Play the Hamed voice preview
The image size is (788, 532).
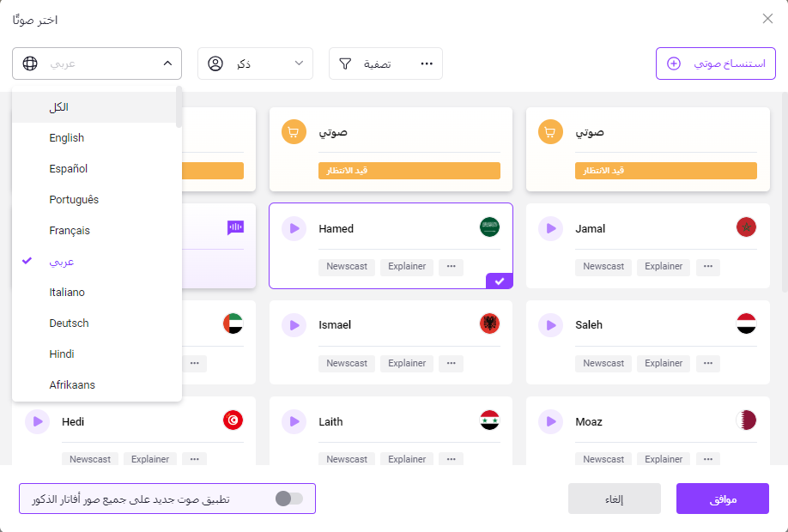click(294, 228)
